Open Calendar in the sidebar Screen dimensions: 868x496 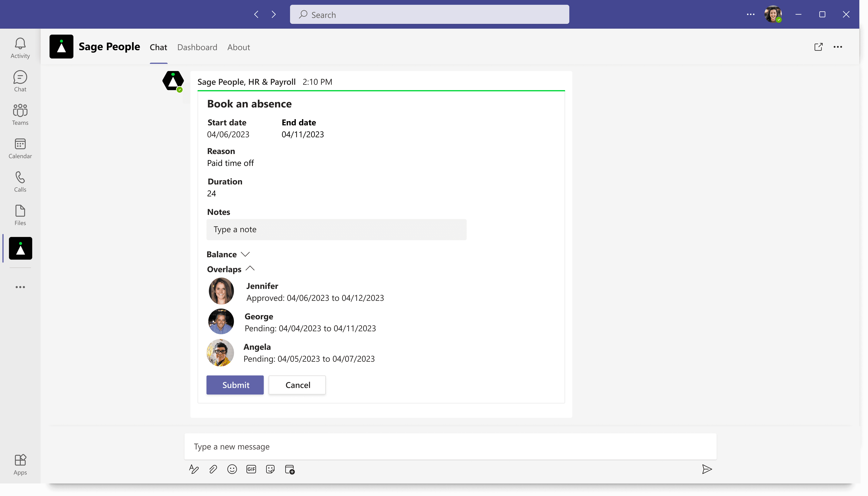pyautogui.click(x=20, y=148)
